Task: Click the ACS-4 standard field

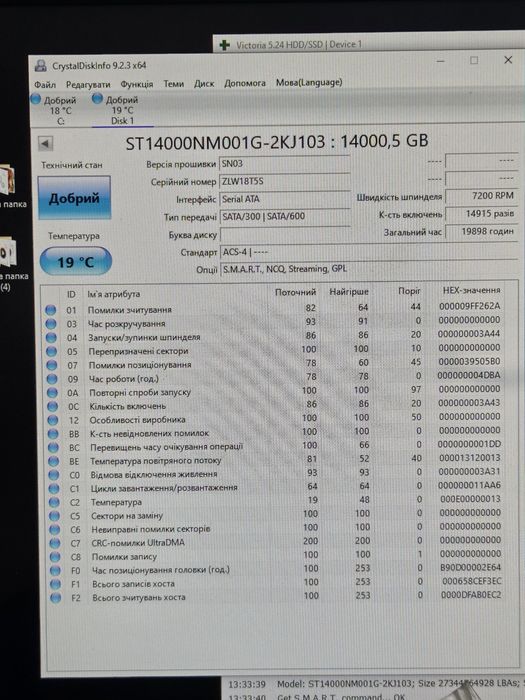Action: (x=369, y=252)
